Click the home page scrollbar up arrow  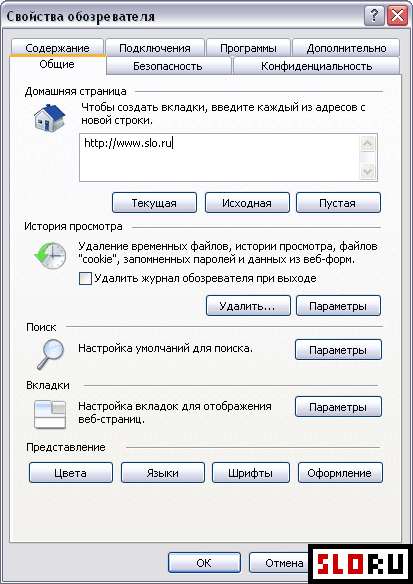tap(368, 143)
